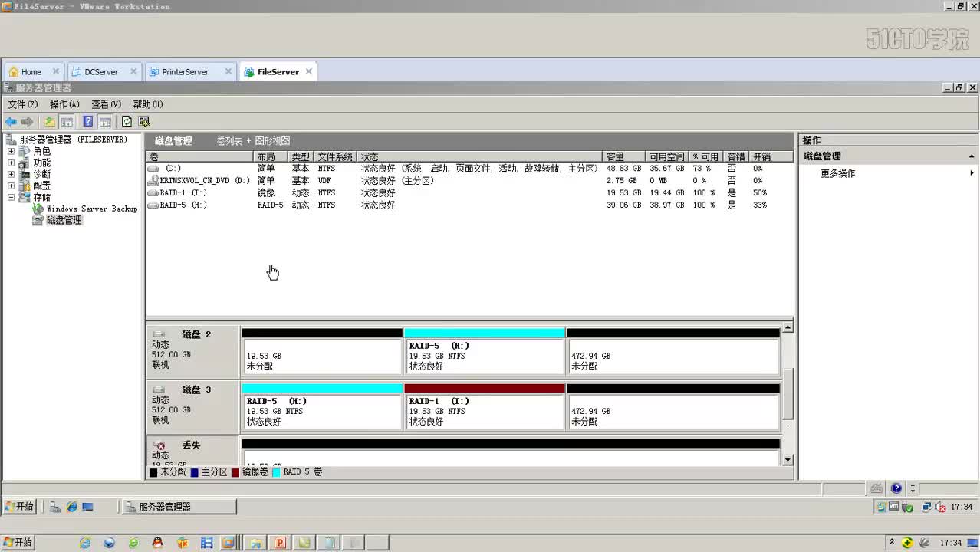Expand the 诊断 tree node
This screenshot has height=552, width=980.
click(11, 175)
